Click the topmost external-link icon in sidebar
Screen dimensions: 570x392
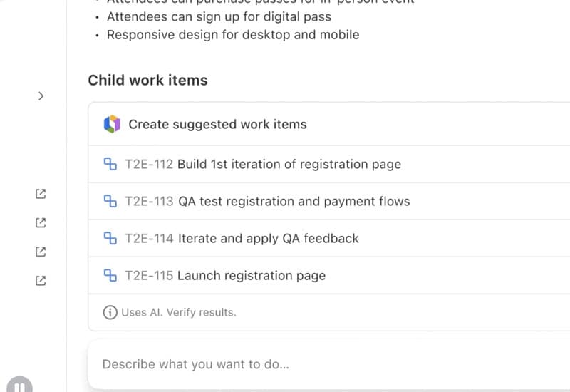tap(41, 193)
